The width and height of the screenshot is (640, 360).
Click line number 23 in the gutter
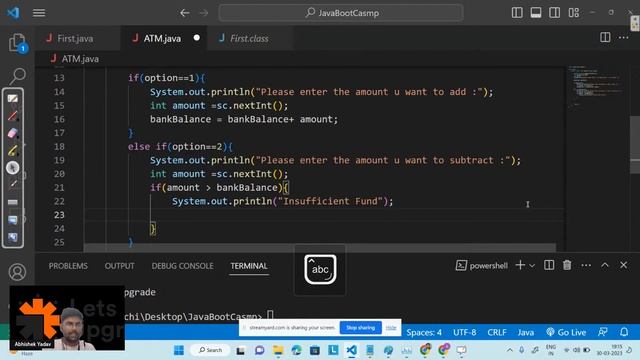point(59,215)
